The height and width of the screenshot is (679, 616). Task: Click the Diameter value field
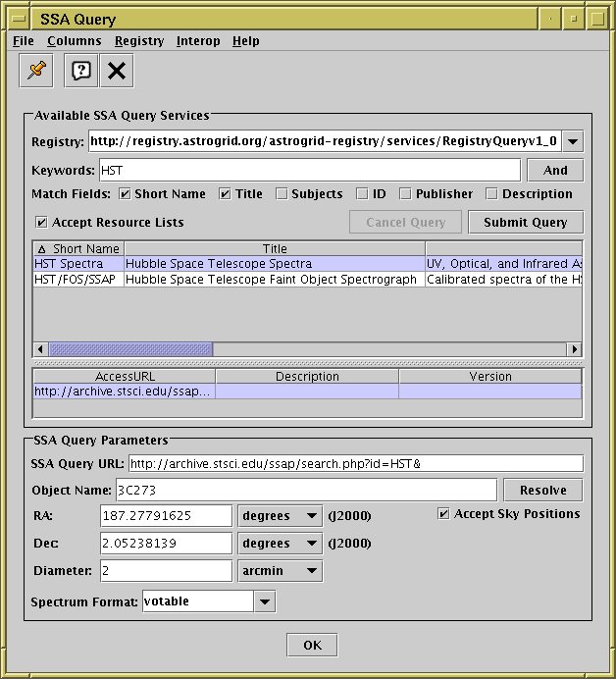pyautogui.click(x=166, y=571)
